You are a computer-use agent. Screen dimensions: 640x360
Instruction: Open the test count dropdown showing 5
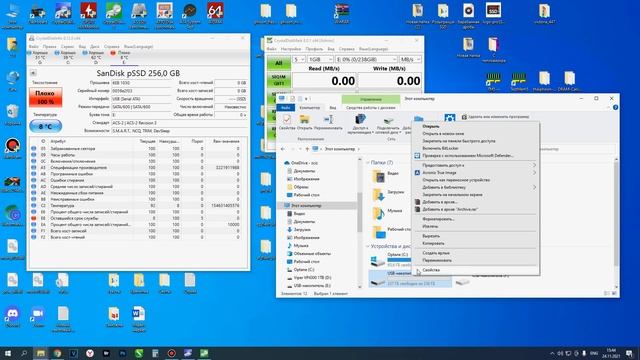pos(299,60)
